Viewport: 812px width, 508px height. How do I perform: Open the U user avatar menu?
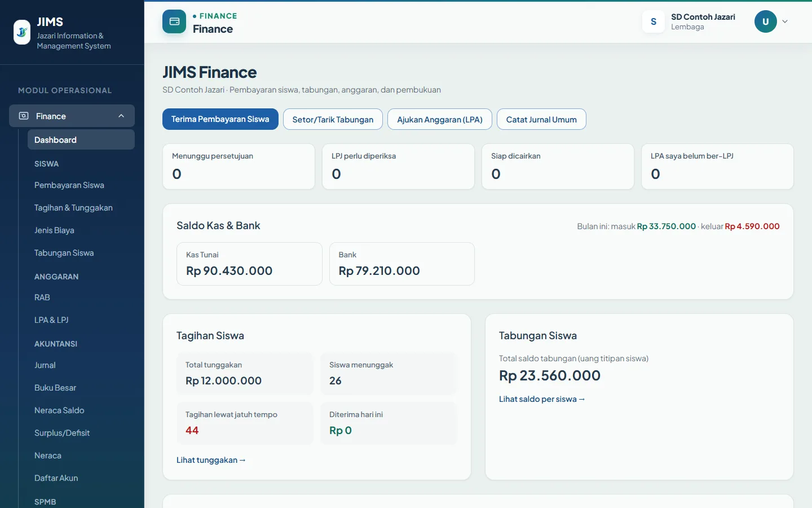pyautogui.click(x=766, y=21)
